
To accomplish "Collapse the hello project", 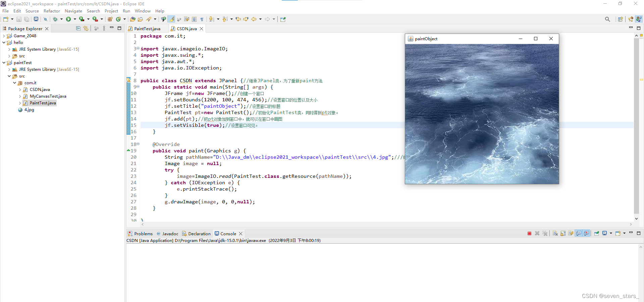I will (x=4, y=43).
